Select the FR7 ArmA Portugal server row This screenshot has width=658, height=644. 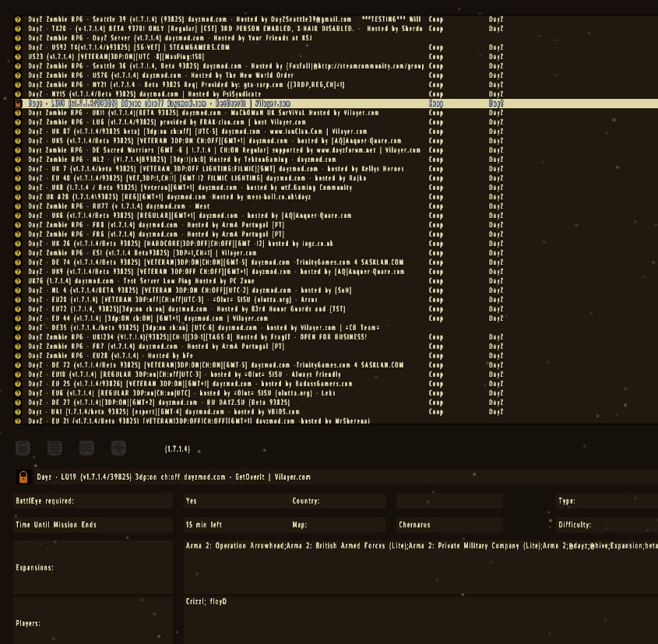336,346
